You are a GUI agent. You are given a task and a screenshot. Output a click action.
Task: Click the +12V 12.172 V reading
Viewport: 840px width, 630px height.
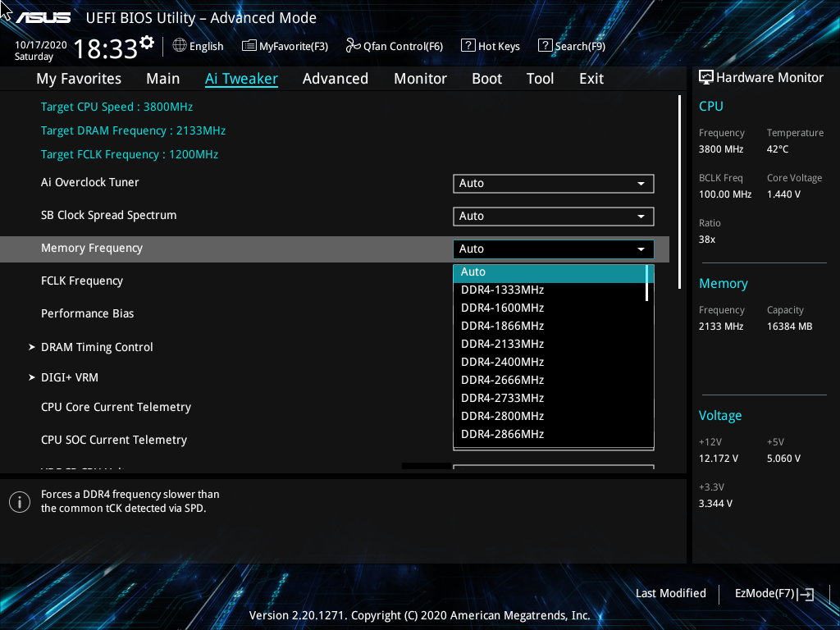pyautogui.click(x=718, y=459)
